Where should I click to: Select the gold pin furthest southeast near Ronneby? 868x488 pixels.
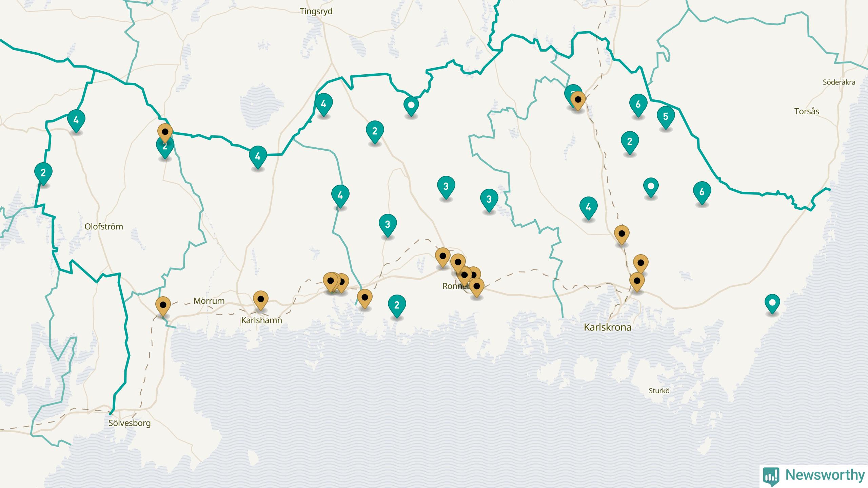coord(476,286)
